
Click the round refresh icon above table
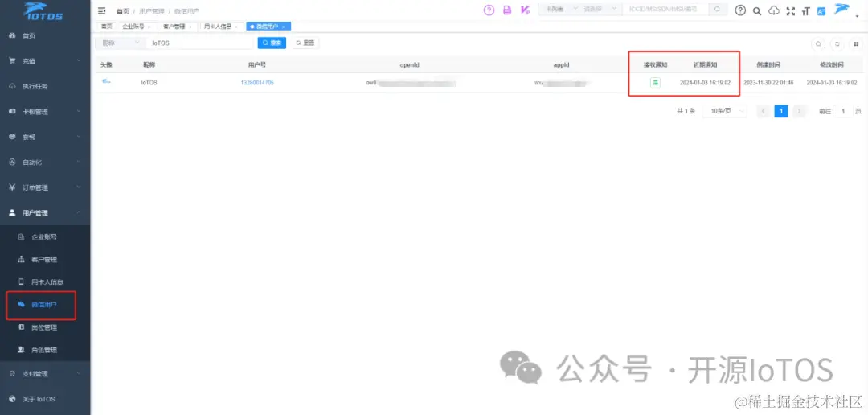coord(837,43)
